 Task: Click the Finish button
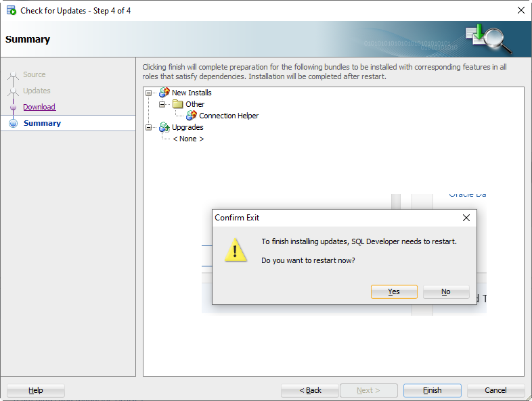click(x=433, y=390)
